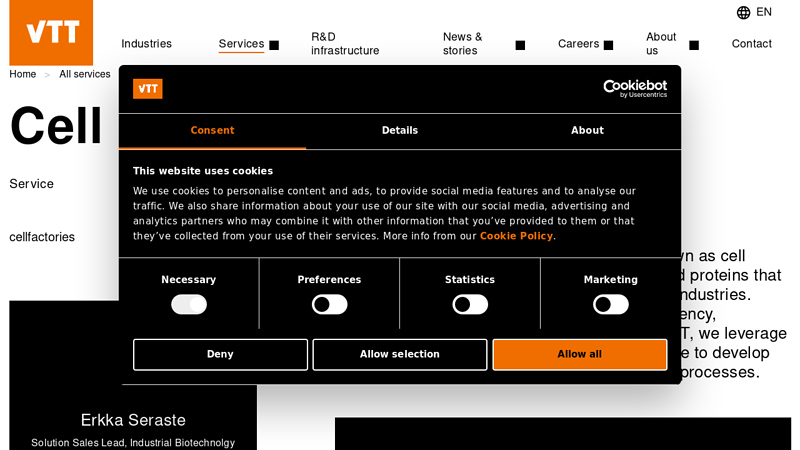Click the small VTT logo in cookie dialog
Viewport: 800px width, 450px height.
click(x=148, y=89)
